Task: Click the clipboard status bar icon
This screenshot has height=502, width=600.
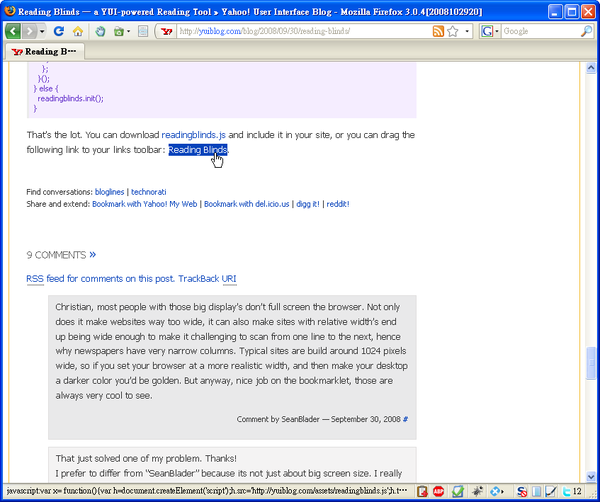Action: coord(422,491)
